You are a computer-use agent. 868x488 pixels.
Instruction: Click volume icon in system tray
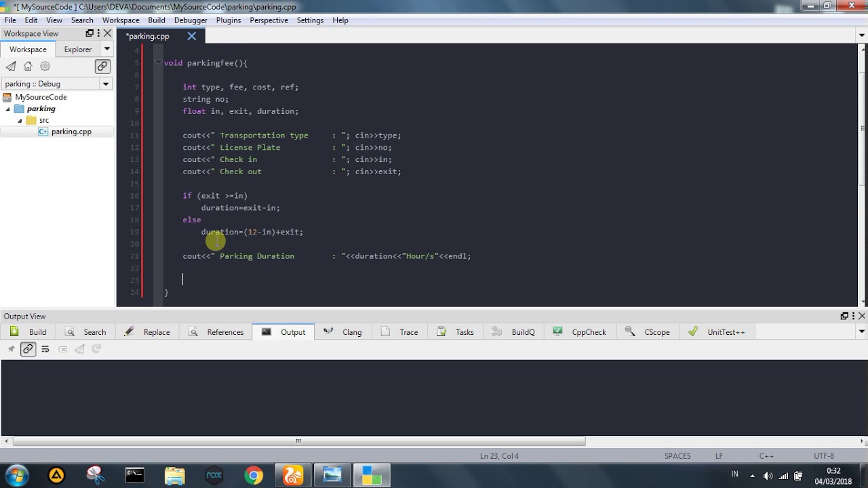(768, 476)
